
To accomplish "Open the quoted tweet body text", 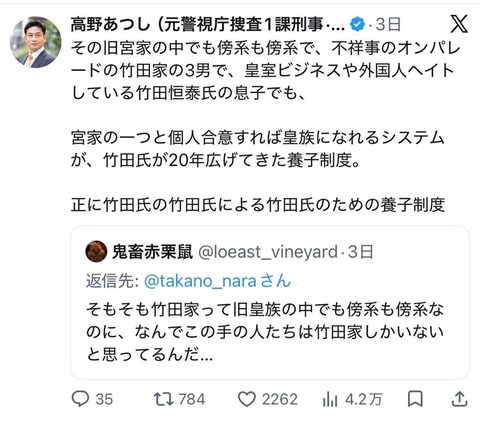I will click(265, 332).
